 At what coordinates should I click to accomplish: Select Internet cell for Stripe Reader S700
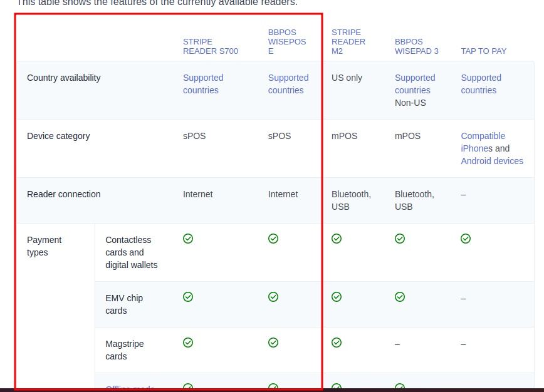point(198,194)
